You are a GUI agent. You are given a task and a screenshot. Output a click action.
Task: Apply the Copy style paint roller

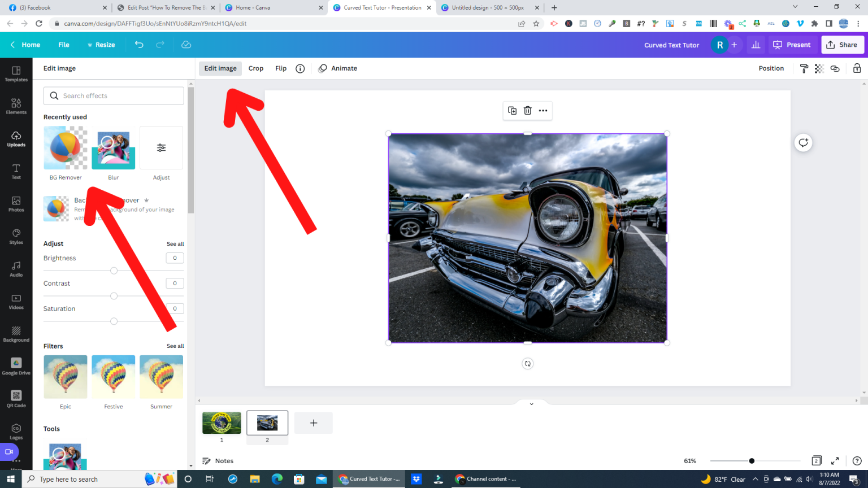804,68
